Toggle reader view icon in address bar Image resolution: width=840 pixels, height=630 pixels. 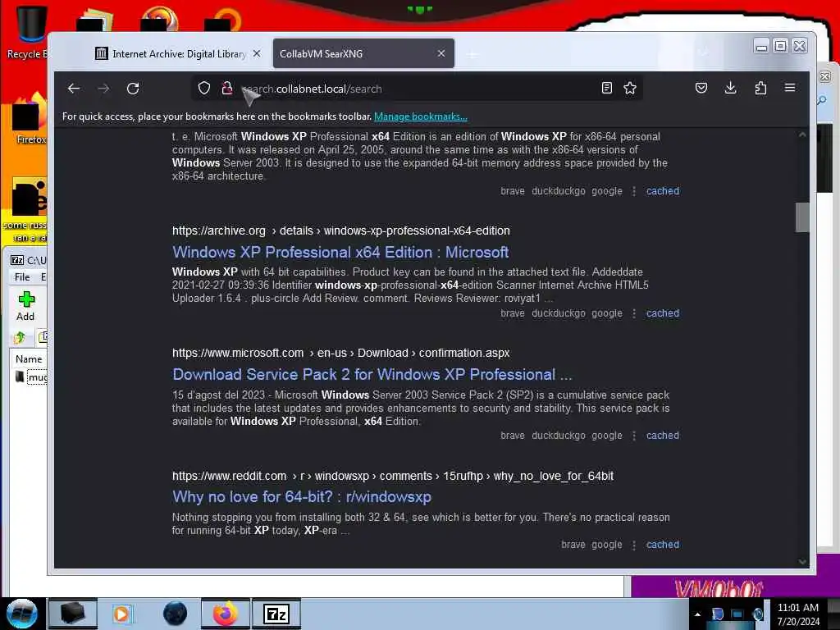tap(607, 88)
